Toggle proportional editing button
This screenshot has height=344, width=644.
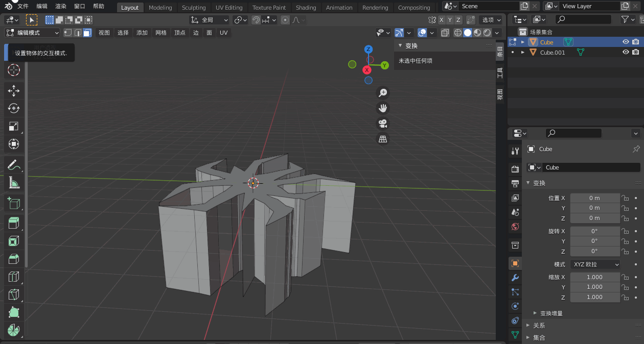click(285, 20)
